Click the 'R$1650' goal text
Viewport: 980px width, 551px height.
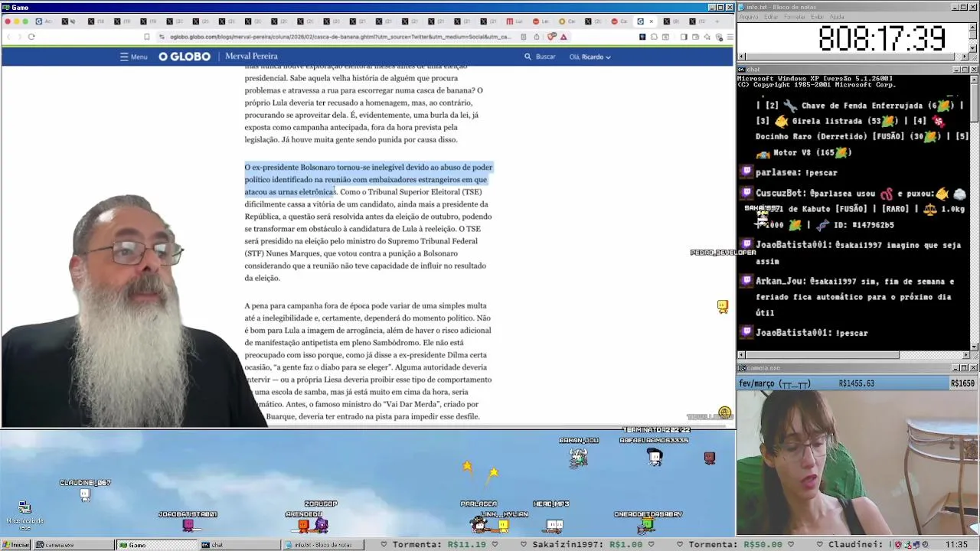tap(963, 383)
